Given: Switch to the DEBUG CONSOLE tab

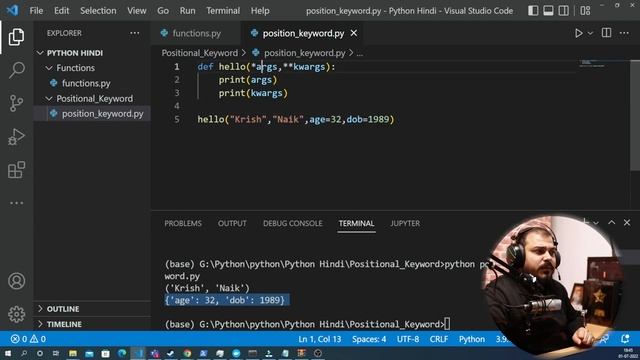Looking at the screenshot, I should coord(293,223).
